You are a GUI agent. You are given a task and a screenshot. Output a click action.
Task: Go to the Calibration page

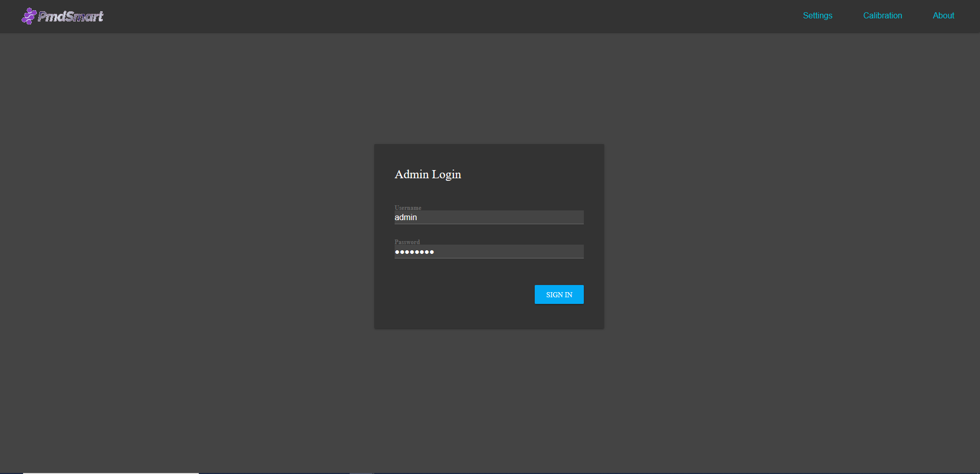click(882, 16)
